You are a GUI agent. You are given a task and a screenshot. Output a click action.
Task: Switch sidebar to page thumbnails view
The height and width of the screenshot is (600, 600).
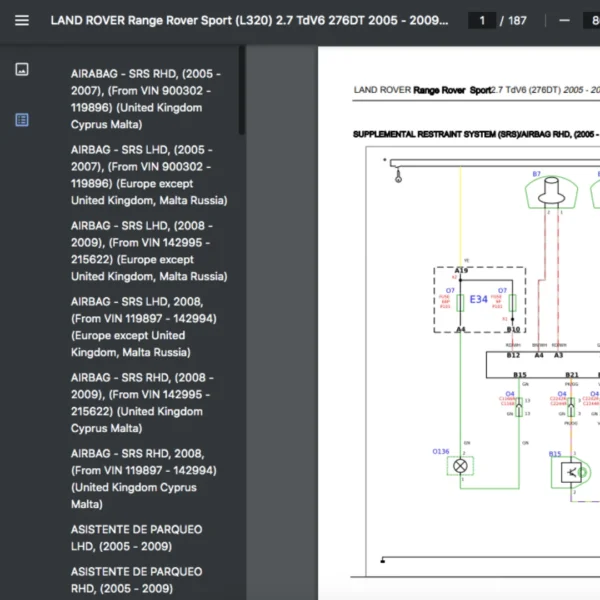coord(22,69)
